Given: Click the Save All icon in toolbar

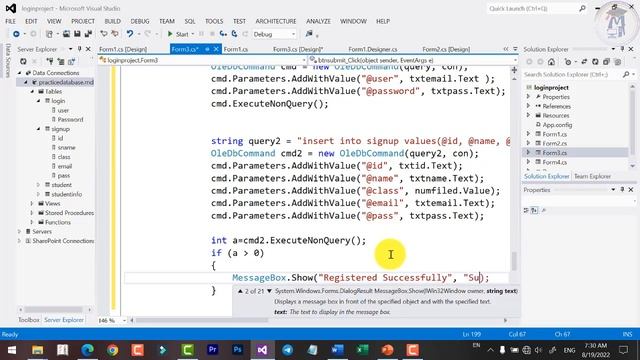Looking at the screenshot, I should (87, 34).
